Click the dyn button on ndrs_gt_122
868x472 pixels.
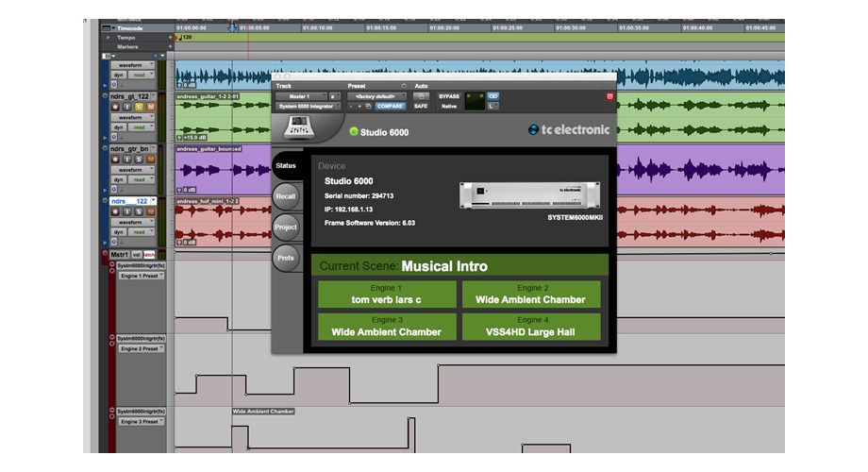tap(119, 127)
